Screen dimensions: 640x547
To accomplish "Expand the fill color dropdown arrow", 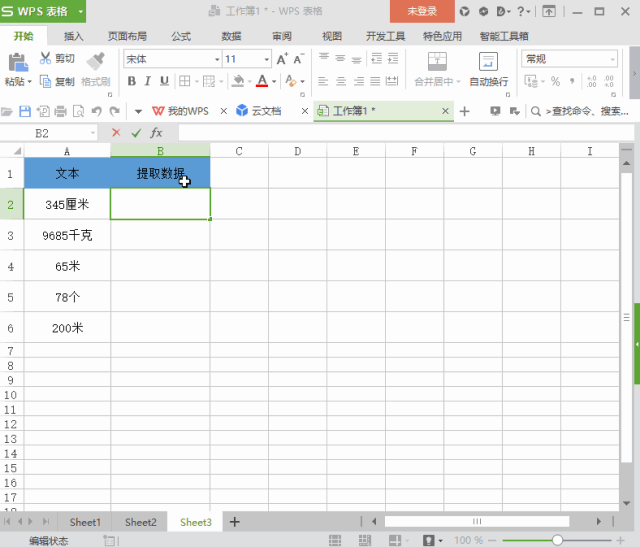I will tap(249, 82).
